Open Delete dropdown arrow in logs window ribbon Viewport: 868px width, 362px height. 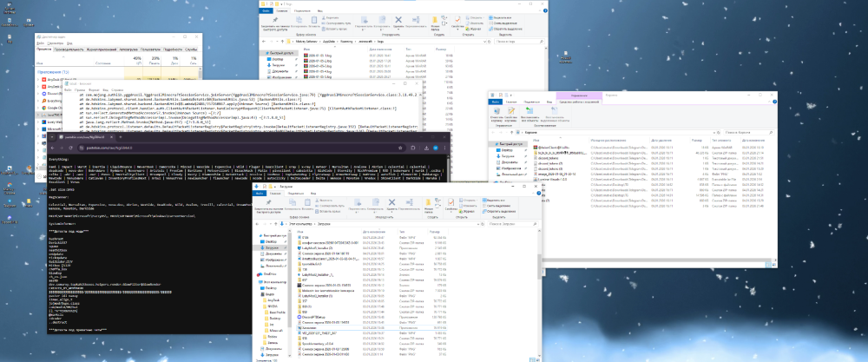coord(398,30)
